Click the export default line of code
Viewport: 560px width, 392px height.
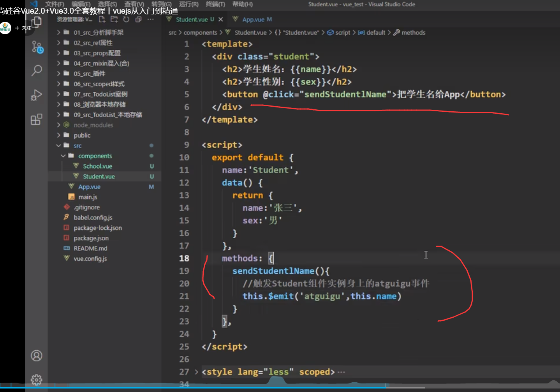(253, 158)
